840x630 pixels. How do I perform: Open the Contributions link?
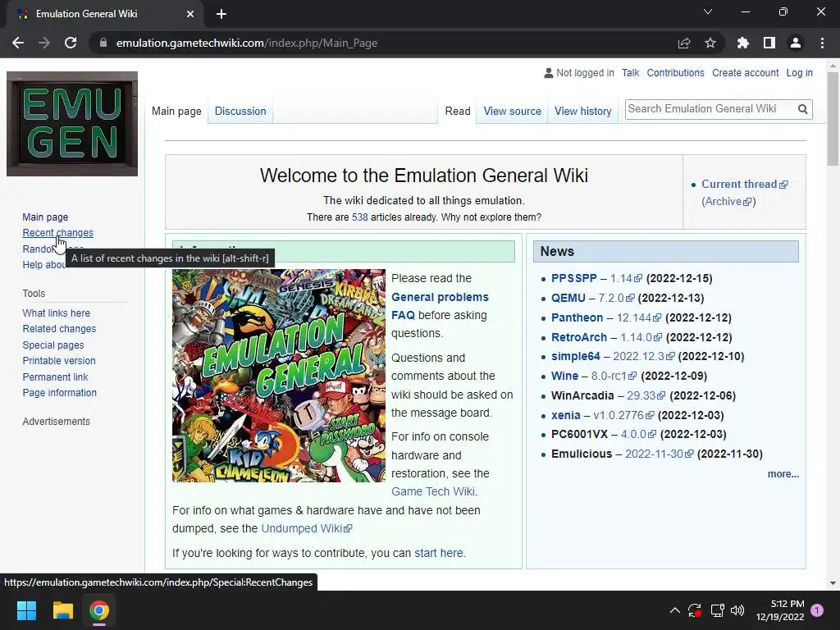[675, 73]
